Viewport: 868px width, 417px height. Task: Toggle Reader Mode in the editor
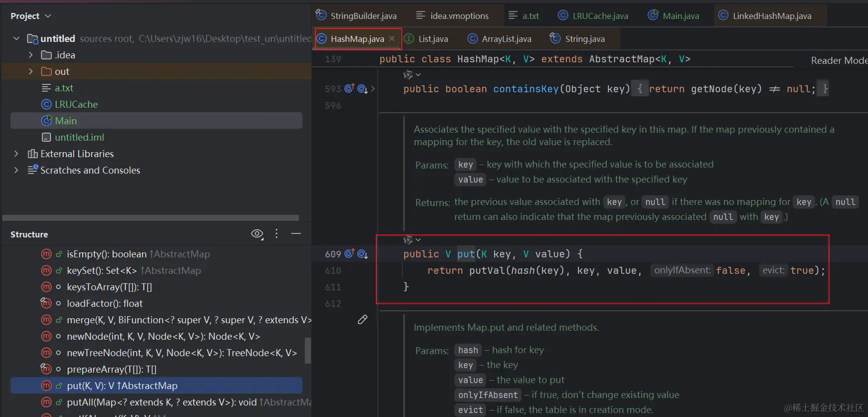pos(839,60)
